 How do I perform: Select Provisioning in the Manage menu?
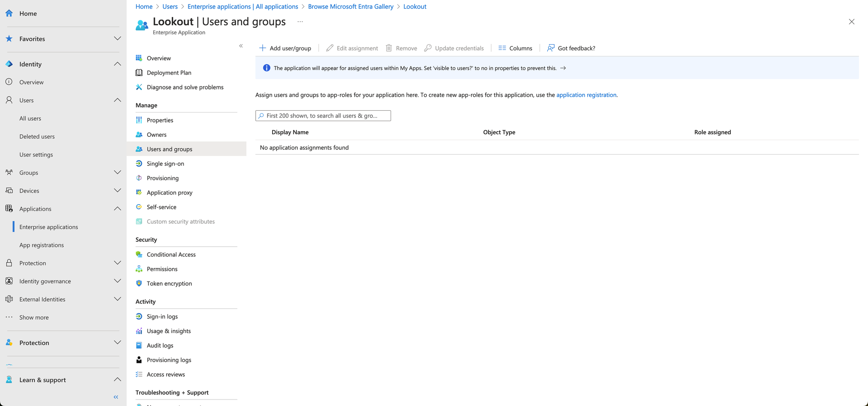point(162,178)
